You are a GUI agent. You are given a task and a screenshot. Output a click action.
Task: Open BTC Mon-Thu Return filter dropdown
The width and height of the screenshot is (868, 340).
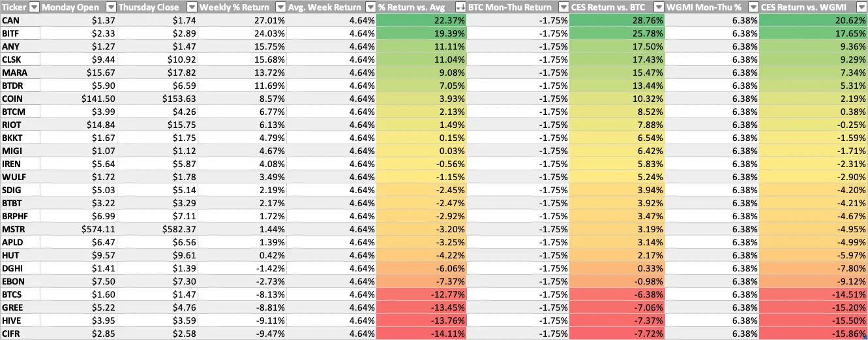563,7
